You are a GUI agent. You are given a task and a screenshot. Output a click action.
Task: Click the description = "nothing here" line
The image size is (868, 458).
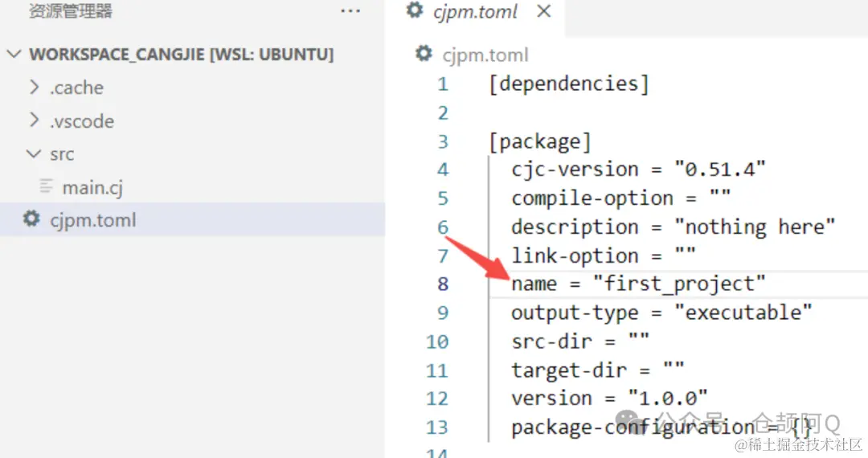coord(673,227)
